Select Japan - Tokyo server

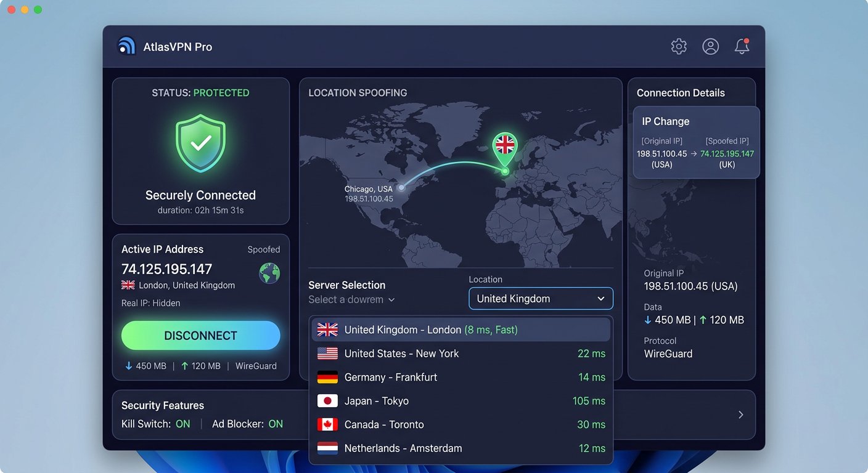(461, 401)
